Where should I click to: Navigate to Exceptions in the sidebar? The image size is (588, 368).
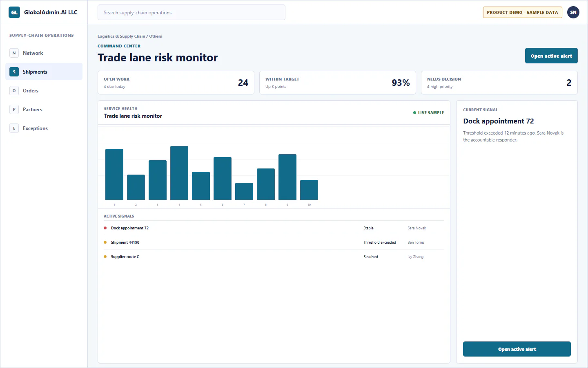44,128
